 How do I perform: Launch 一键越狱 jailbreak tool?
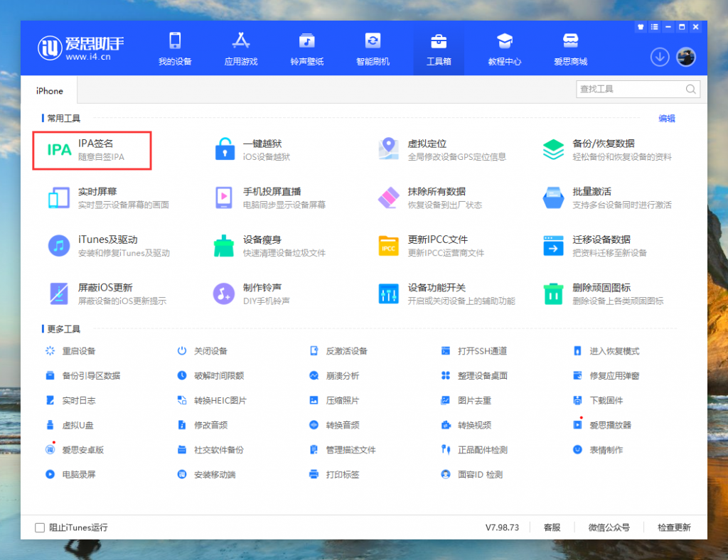point(256,150)
